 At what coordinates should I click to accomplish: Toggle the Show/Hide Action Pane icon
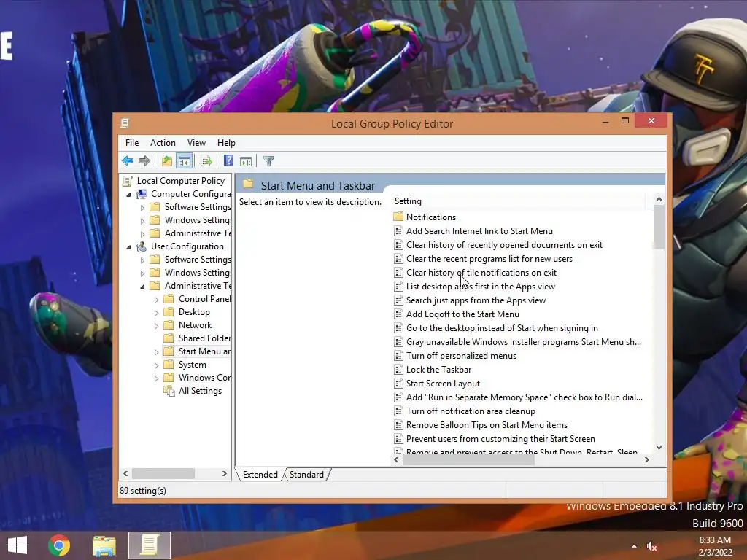pyautogui.click(x=246, y=161)
